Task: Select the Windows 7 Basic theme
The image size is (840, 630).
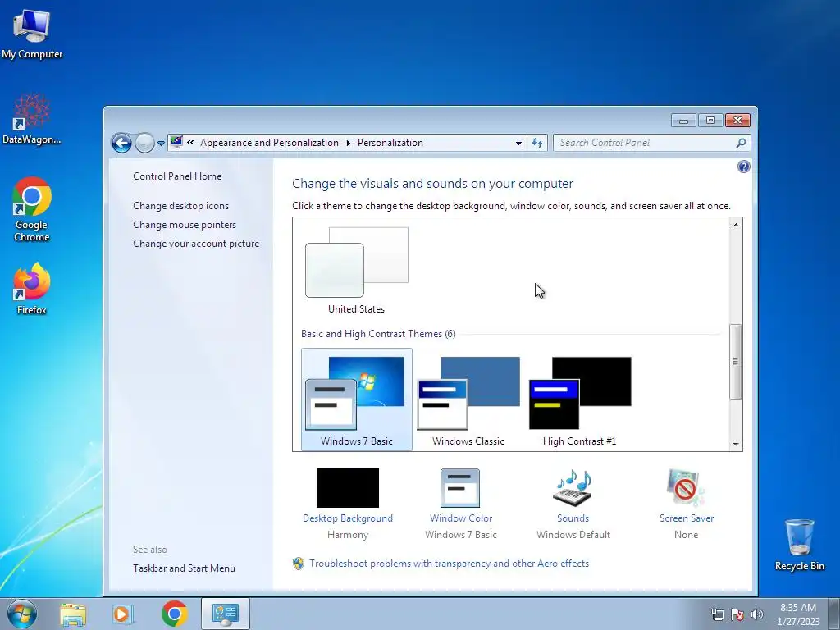Action: pos(357,399)
